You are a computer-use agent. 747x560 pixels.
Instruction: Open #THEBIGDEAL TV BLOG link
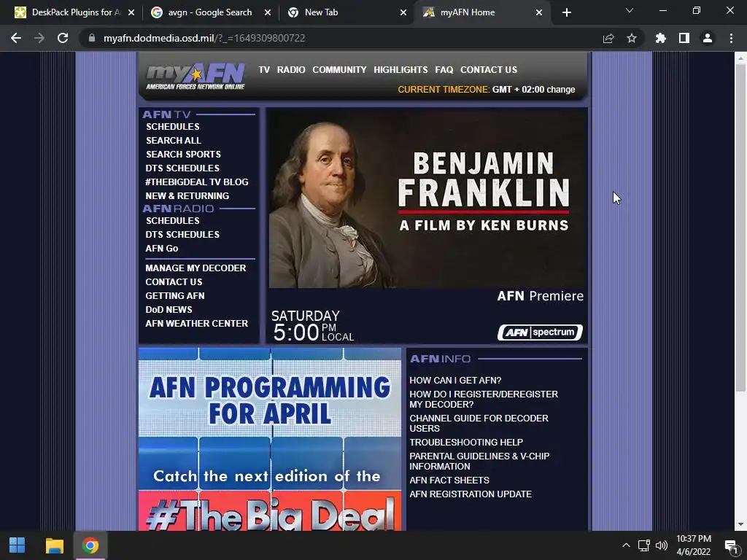click(x=197, y=182)
